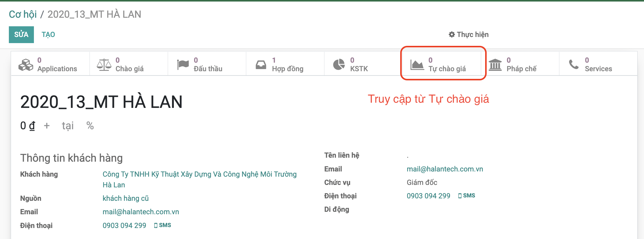Click the Tự chào giá area chart icon
Screen dimensions: 644x239
coord(417,64)
